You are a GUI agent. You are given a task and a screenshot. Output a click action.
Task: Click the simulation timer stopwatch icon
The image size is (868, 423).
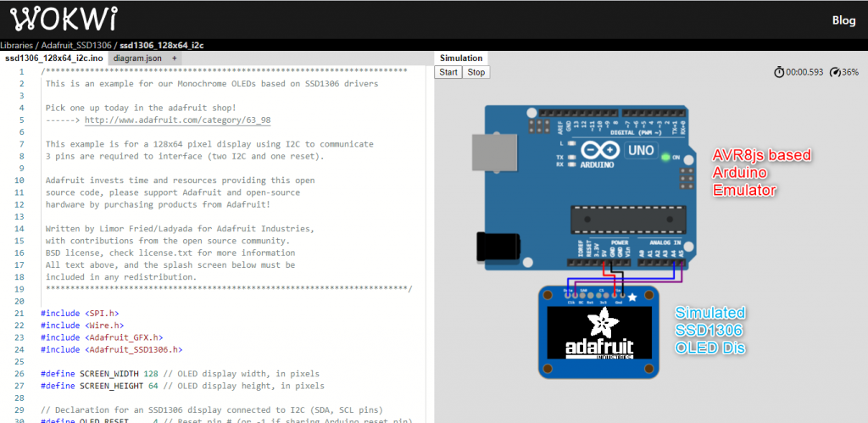pos(779,72)
